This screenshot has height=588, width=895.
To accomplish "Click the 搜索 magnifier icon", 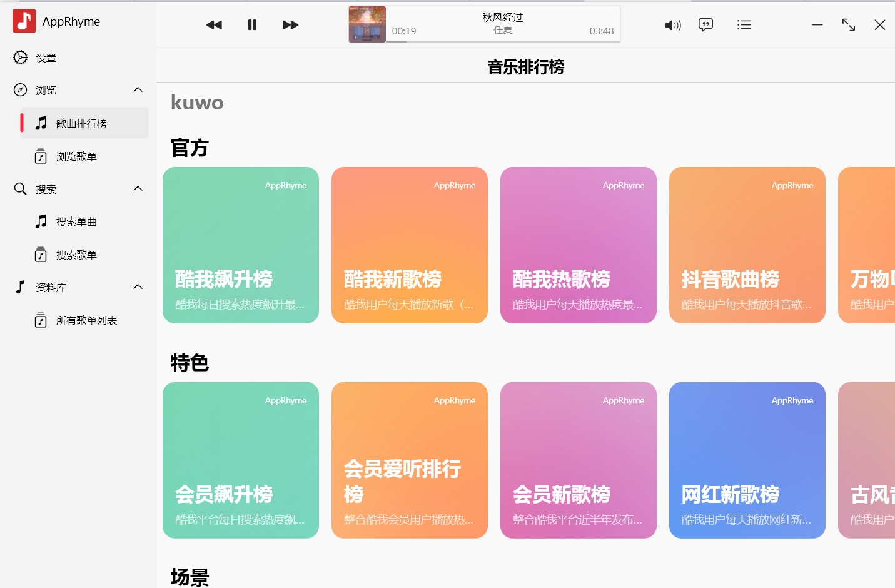I will (21, 189).
